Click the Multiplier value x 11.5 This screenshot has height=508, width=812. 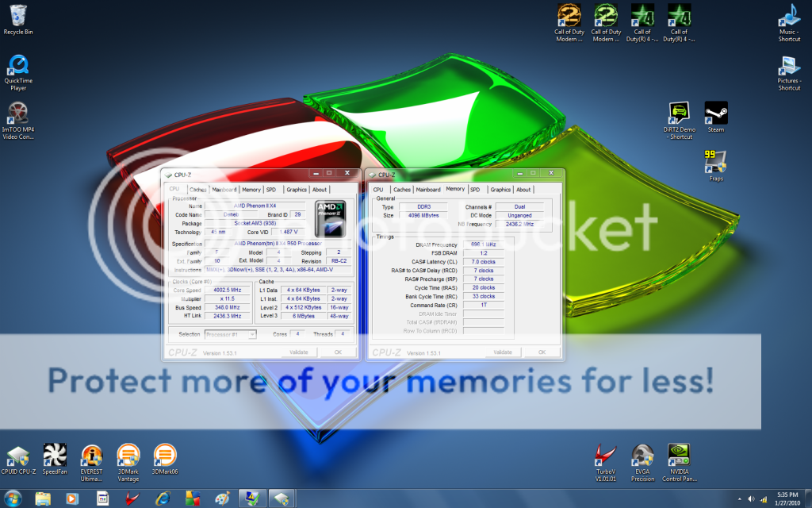pos(228,299)
